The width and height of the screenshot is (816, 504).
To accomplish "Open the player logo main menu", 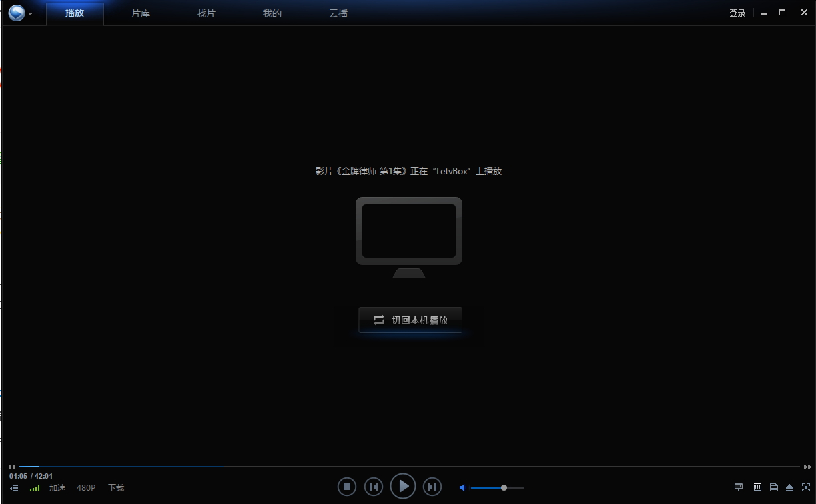I will (17, 13).
